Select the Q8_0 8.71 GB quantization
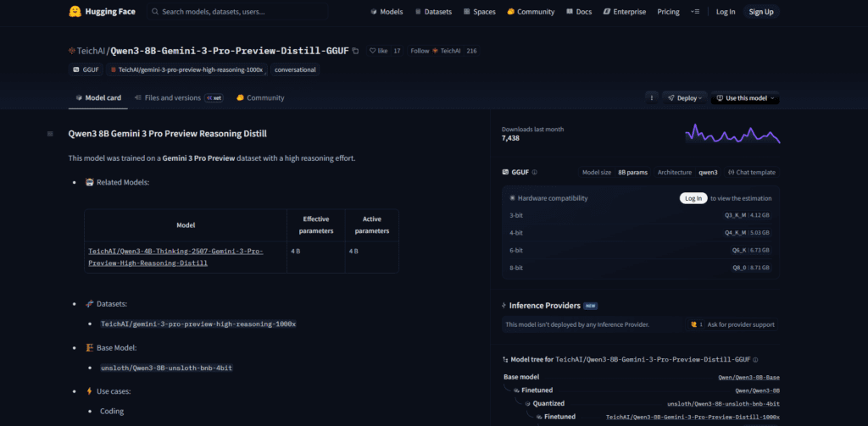Viewport: 868px width, 426px height. 751,268
